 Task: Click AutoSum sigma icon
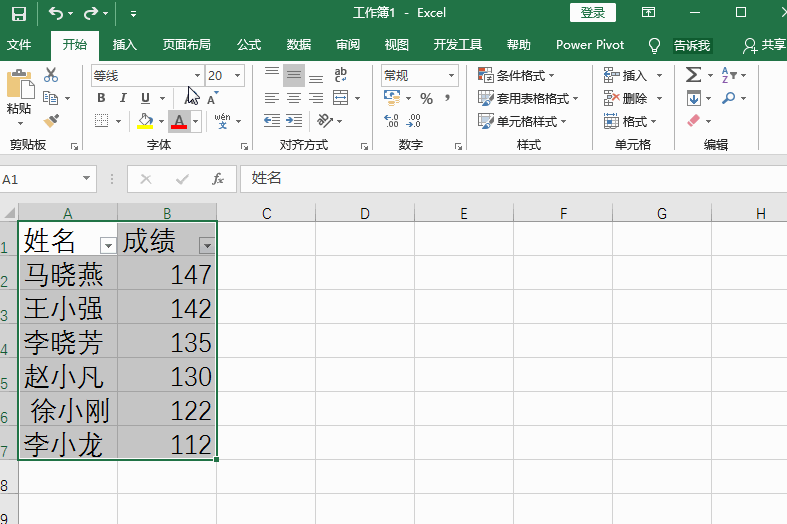694,75
